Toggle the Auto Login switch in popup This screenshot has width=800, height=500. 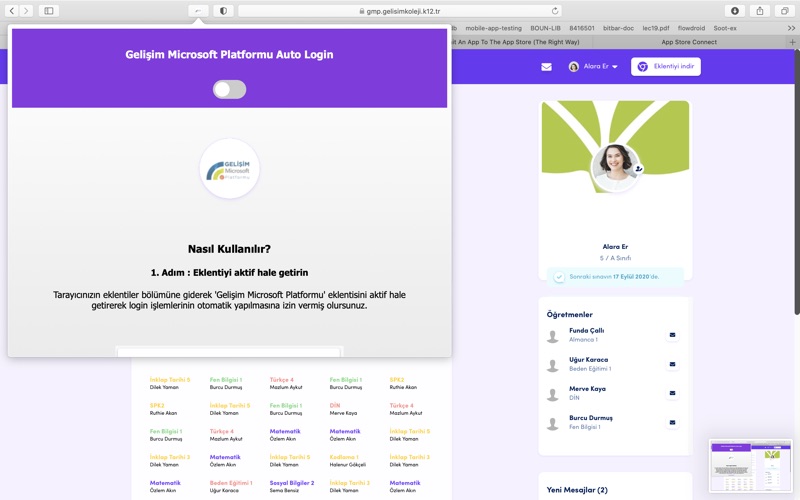[229, 89]
